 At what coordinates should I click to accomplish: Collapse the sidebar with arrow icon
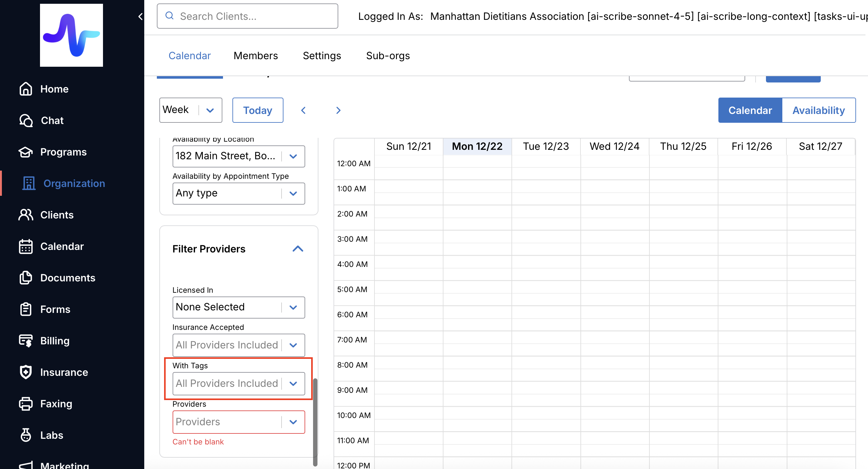click(x=140, y=16)
